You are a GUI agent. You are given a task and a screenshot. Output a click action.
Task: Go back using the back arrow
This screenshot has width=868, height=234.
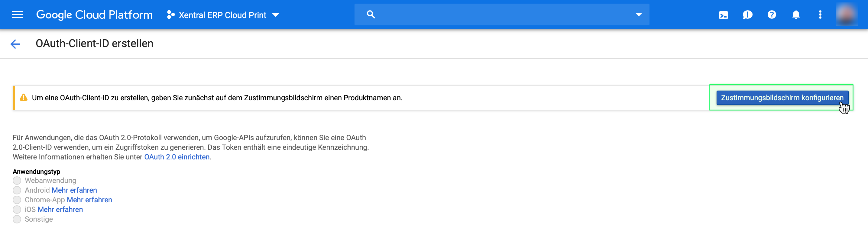click(x=15, y=44)
